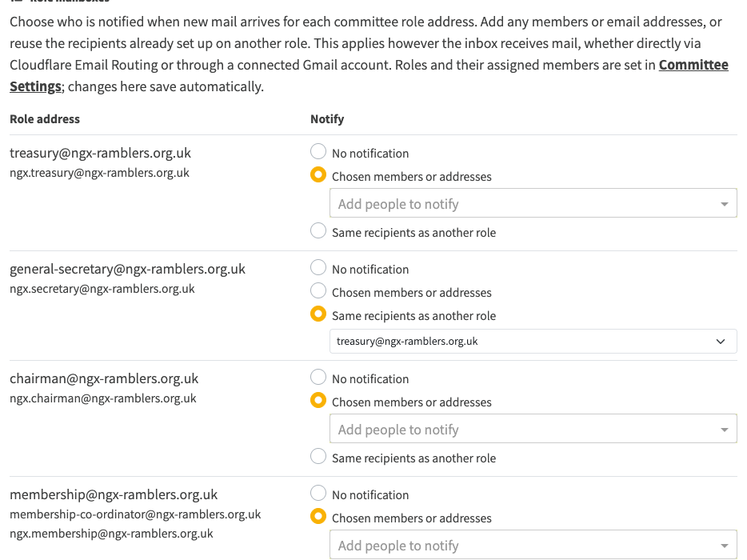This screenshot has height=560, width=747.
Task: Select Chosen members or addresses for chairman
Action: [x=318, y=400]
